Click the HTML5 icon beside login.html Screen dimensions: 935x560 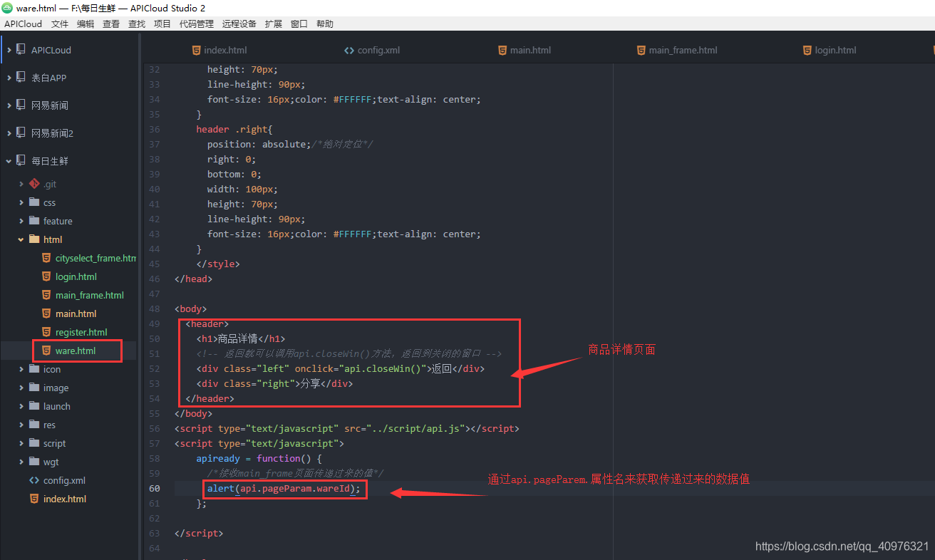click(46, 276)
